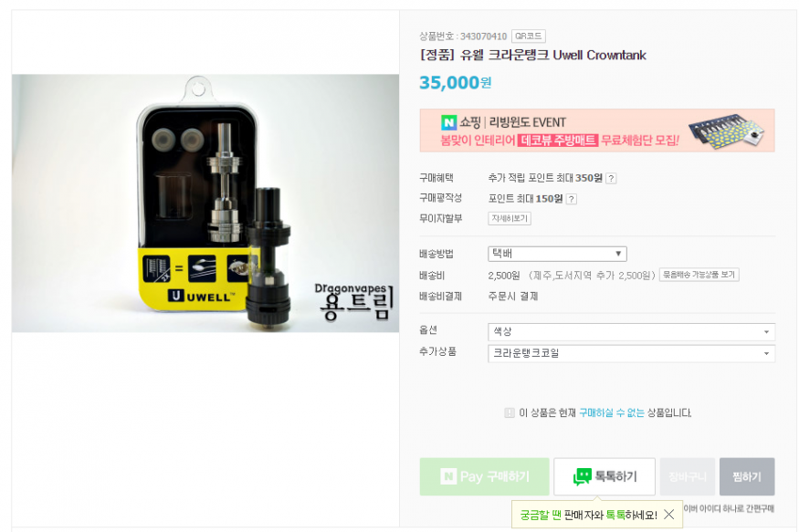Image resolution: width=799 pixels, height=532 pixels.
Task: Click the green N logo on Pay button
Action: pyautogui.click(x=448, y=476)
